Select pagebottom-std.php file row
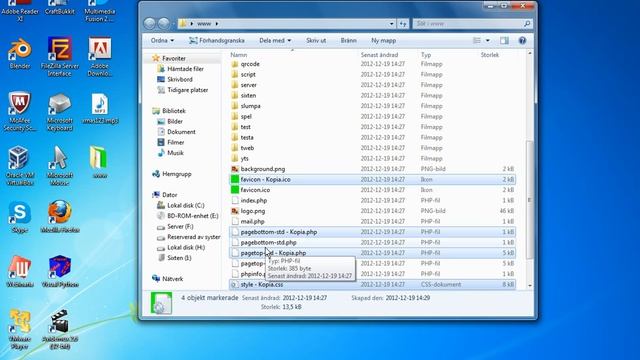 tap(372, 242)
